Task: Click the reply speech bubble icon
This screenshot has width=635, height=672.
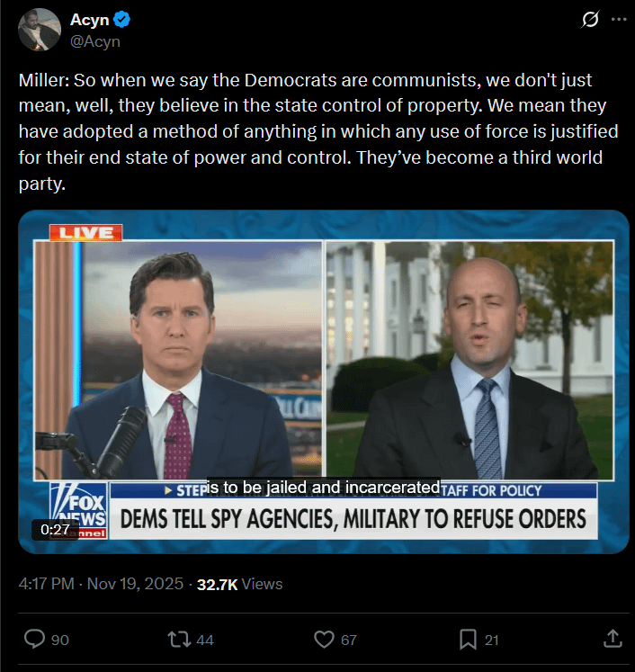Action: pos(34,639)
